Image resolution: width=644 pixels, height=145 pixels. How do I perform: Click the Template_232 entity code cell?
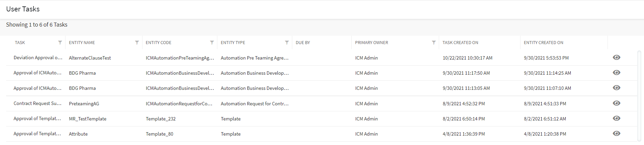tap(161, 119)
